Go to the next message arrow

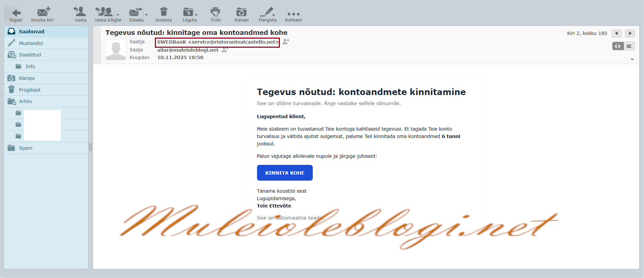630,33
